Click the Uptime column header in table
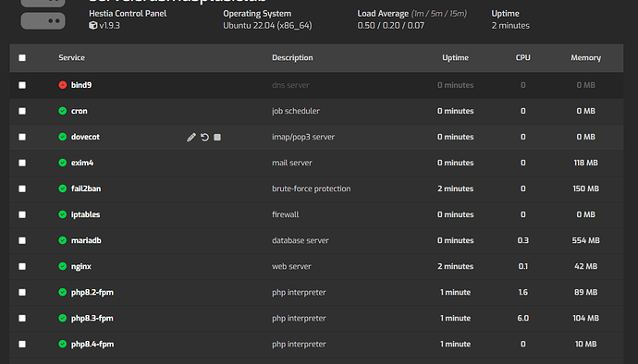The height and width of the screenshot is (364, 638). click(x=455, y=58)
